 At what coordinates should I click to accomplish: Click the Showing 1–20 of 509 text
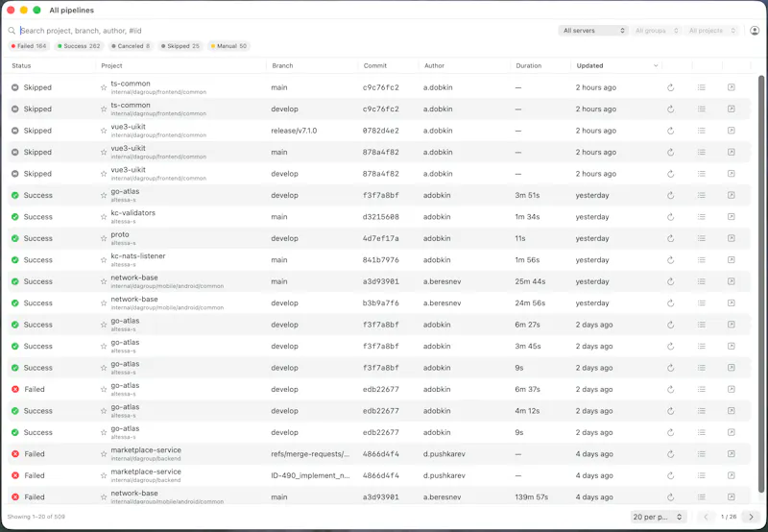(36, 517)
